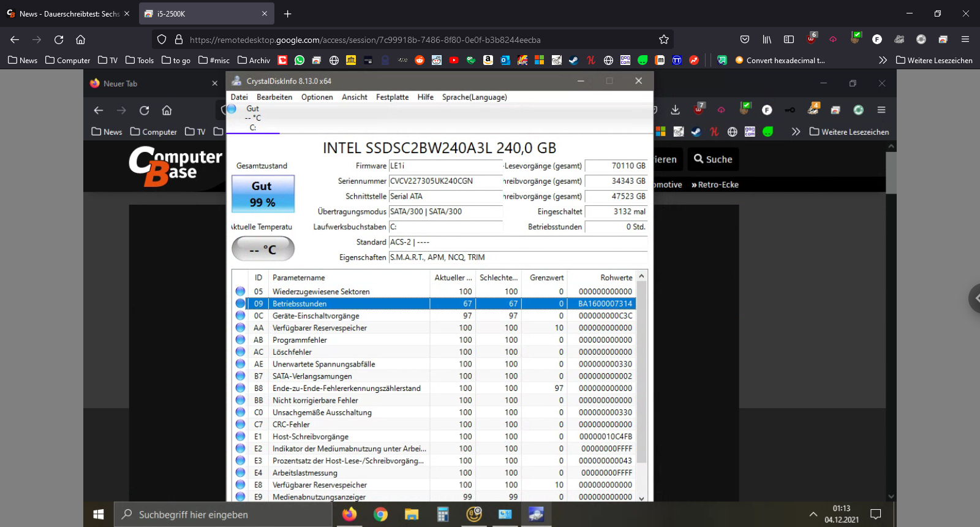Image resolution: width=980 pixels, height=527 pixels.
Task: Select the Neuer Tab remote browser tab
Action: [153, 83]
